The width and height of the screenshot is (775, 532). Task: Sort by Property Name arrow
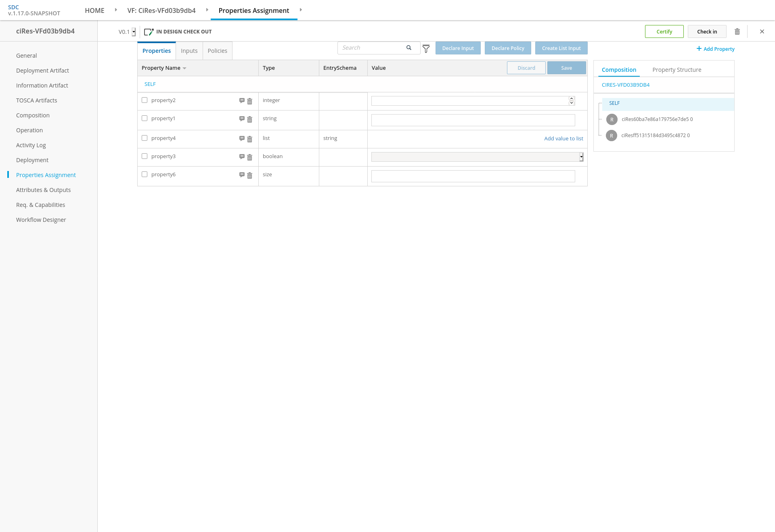pyautogui.click(x=184, y=68)
